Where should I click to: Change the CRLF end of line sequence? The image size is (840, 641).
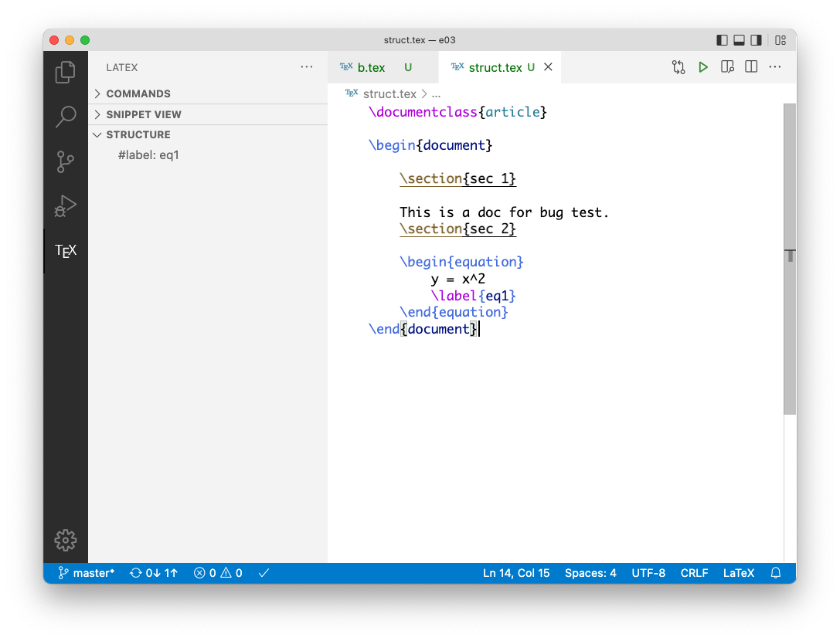694,573
